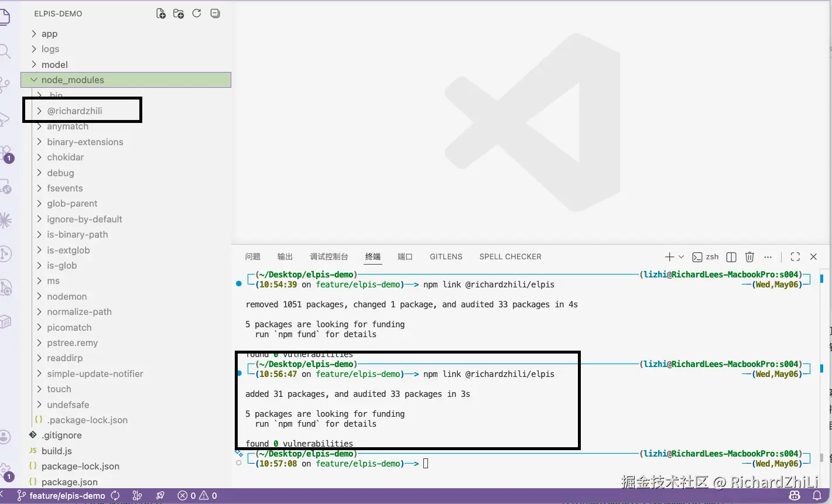The height and width of the screenshot is (504, 832).
Task: Switch branch feature/elpis-demo in status bar
Action: 61,496
